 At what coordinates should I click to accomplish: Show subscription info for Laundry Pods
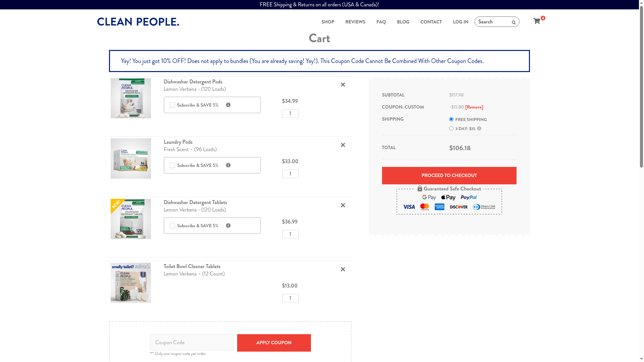[228, 165]
